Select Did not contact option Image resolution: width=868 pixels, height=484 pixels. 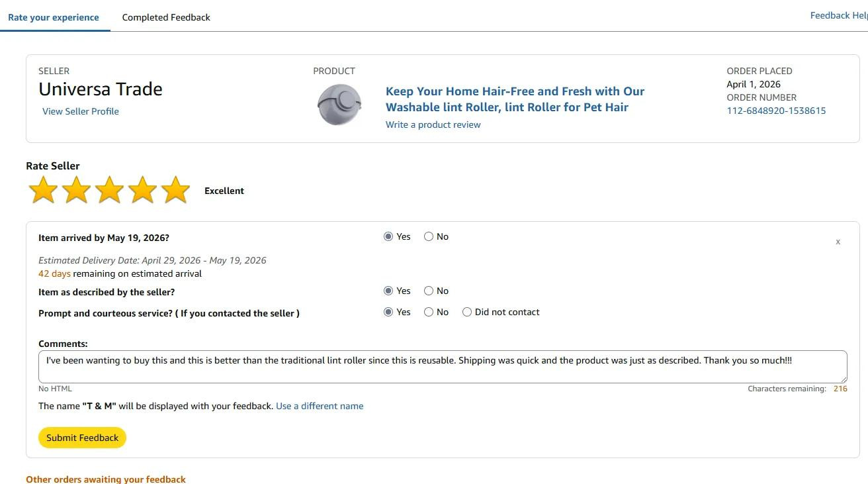tap(467, 312)
